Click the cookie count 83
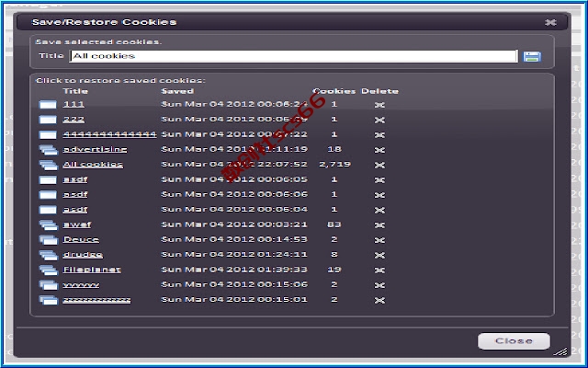 click(x=334, y=224)
